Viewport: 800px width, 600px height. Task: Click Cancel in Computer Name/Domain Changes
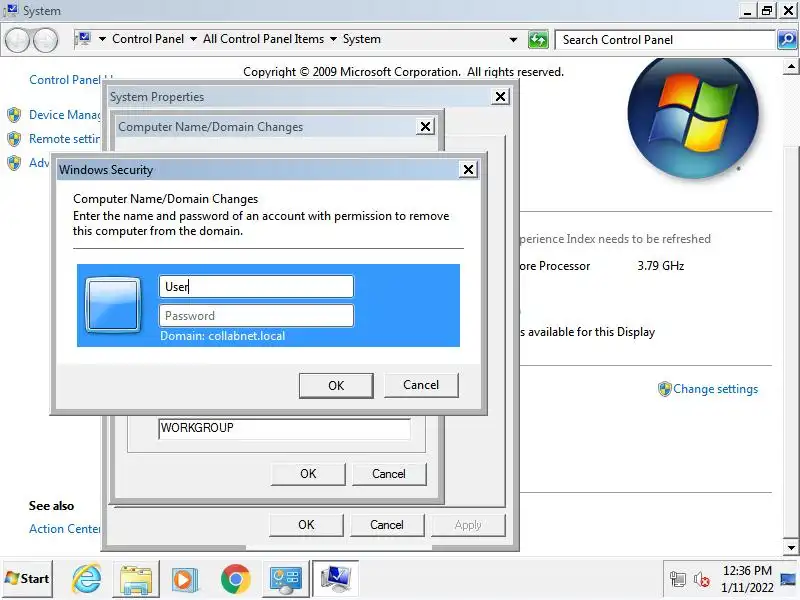point(389,474)
